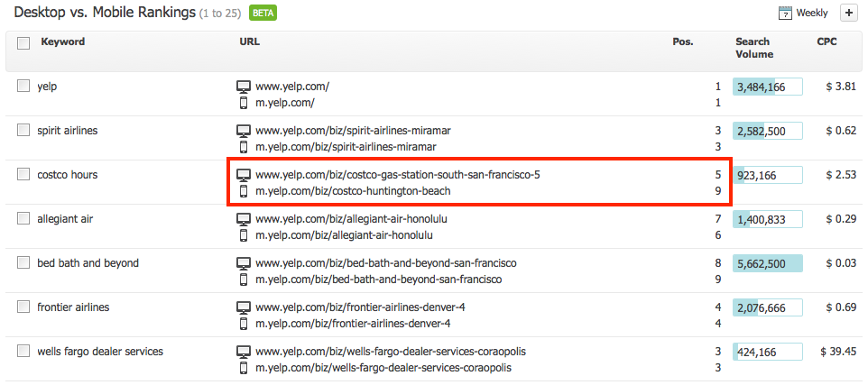
Task: Click mobile icon for m.yelp.com spirit-airlines-miramar
Action: point(244,147)
